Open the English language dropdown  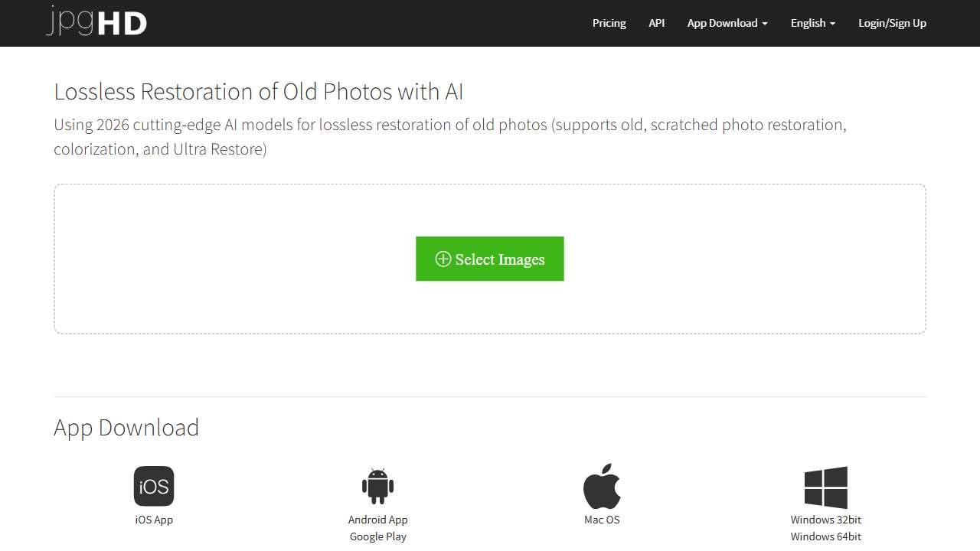coord(812,23)
